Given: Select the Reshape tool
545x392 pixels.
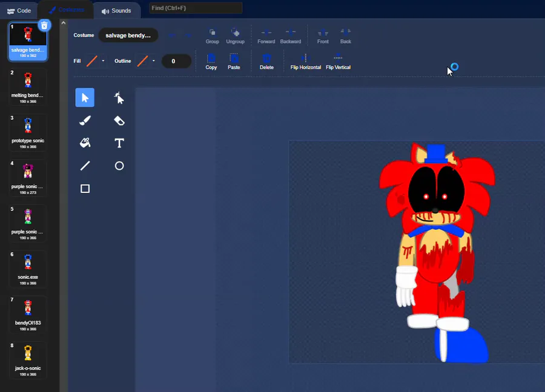Looking at the screenshot, I should coord(119,97).
